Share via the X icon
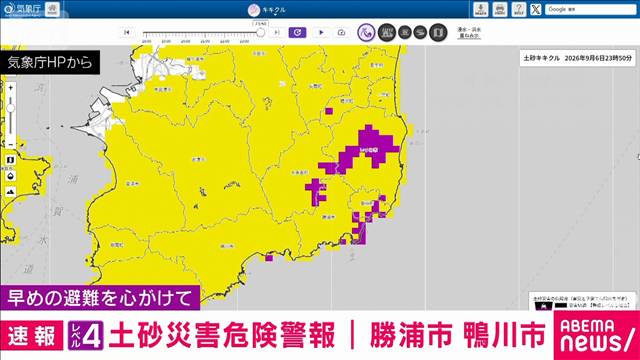The width and height of the screenshot is (640, 360). pyautogui.click(x=536, y=9)
